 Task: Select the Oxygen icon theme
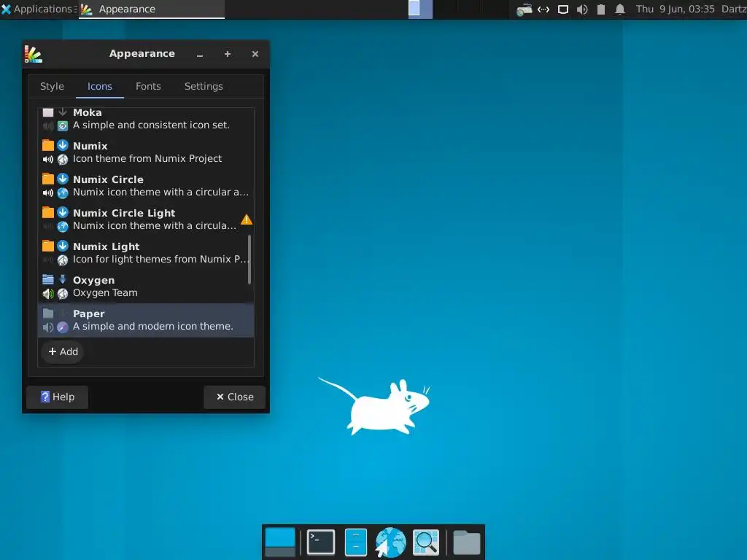(x=146, y=287)
